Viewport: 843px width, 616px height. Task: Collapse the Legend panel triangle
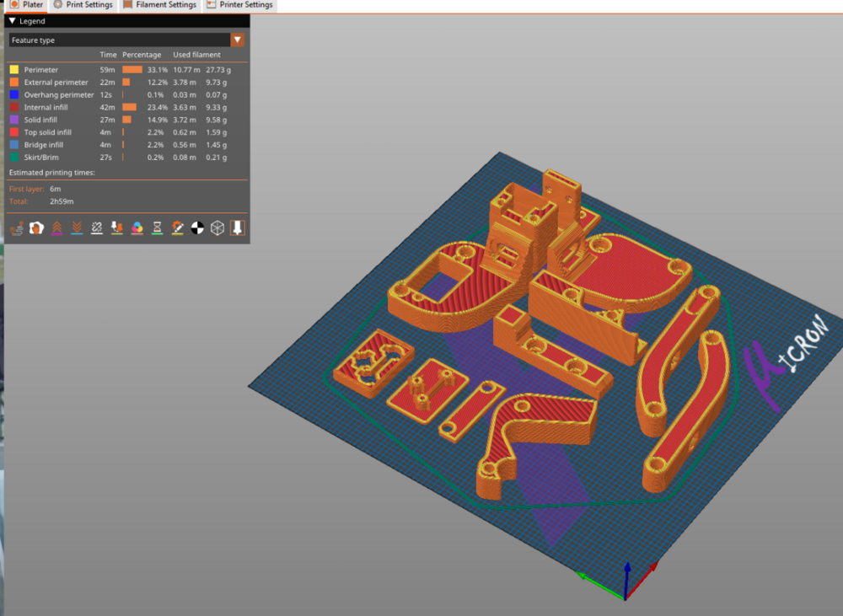(13, 21)
